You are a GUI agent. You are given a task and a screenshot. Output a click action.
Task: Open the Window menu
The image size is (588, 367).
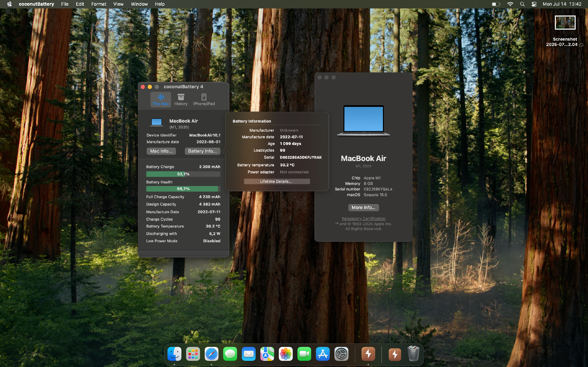click(x=139, y=4)
